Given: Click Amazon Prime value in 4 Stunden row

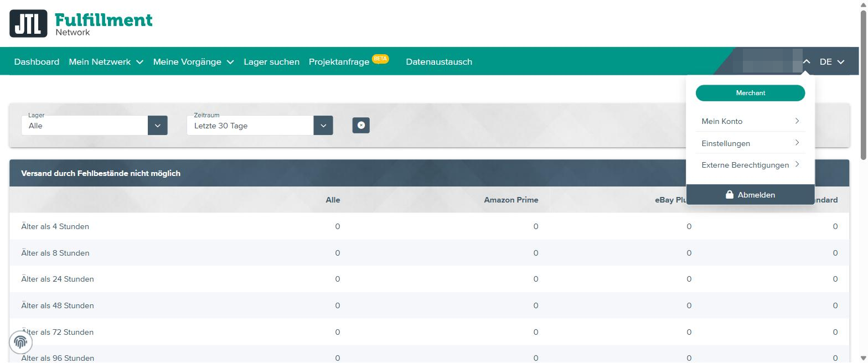Looking at the screenshot, I should 535,226.
